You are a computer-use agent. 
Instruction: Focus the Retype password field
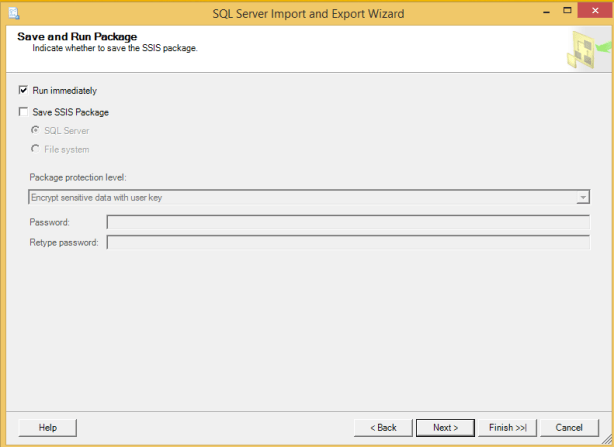coord(348,242)
